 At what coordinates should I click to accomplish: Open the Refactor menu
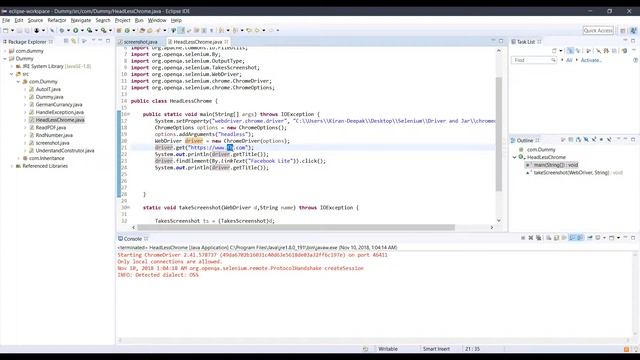[57, 20]
